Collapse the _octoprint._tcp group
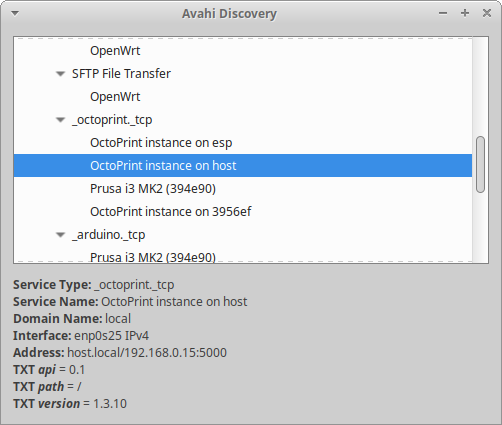502x425 pixels. pyautogui.click(x=60, y=120)
